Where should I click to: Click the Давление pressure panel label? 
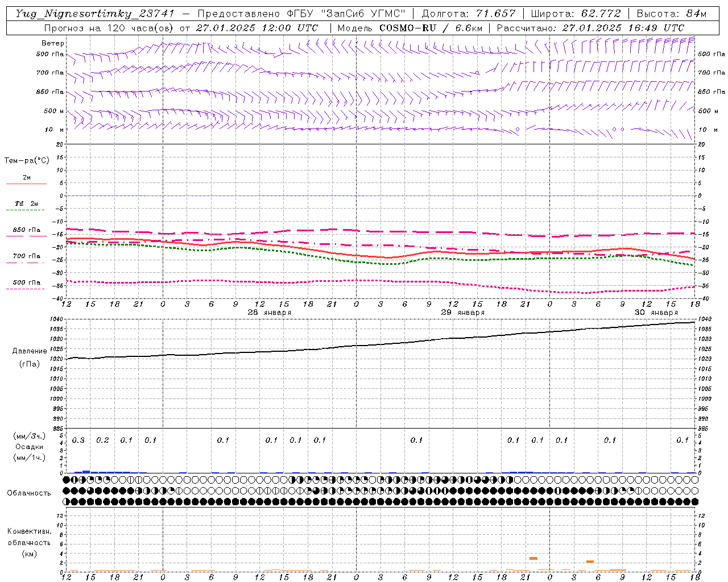(x=30, y=351)
